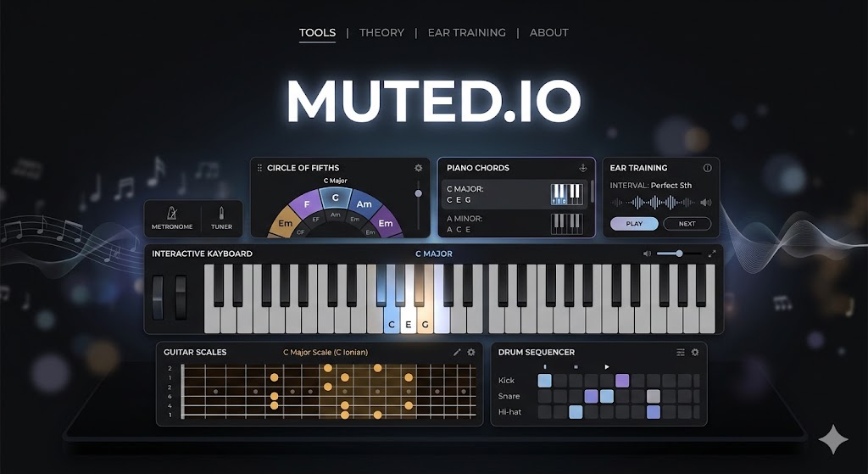This screenshot has height=474, width=868.
Task: Click the 'C Major' label above circle
Action: pos(336,181)
